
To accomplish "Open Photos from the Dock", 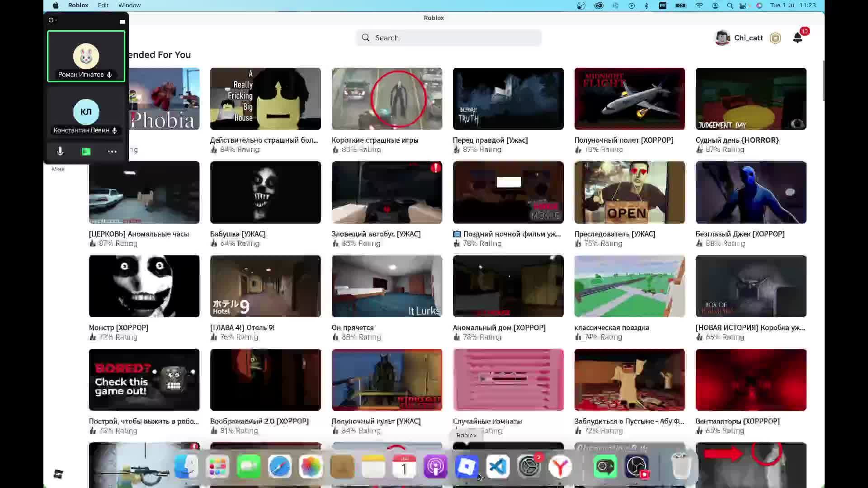I will 311,466.
